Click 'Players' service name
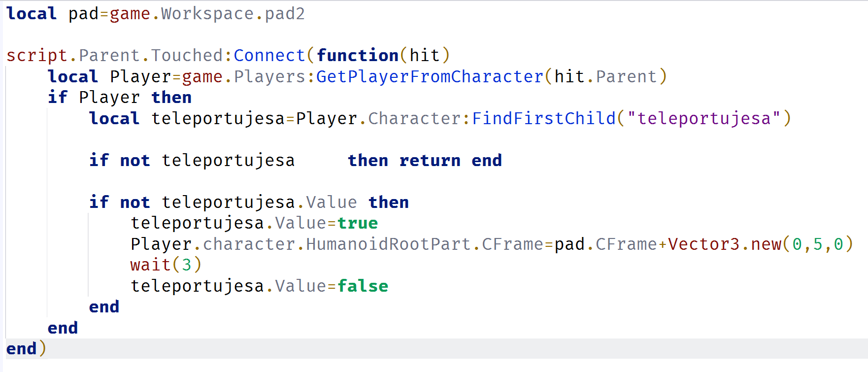This screenshot has height=372, width=868. click(x=269, y=76)
